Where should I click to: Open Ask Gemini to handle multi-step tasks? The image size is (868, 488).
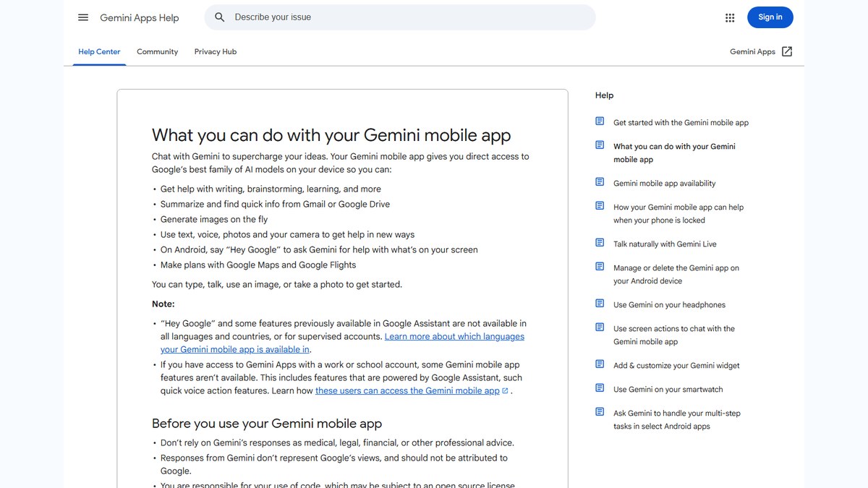[x=677, y=420]
